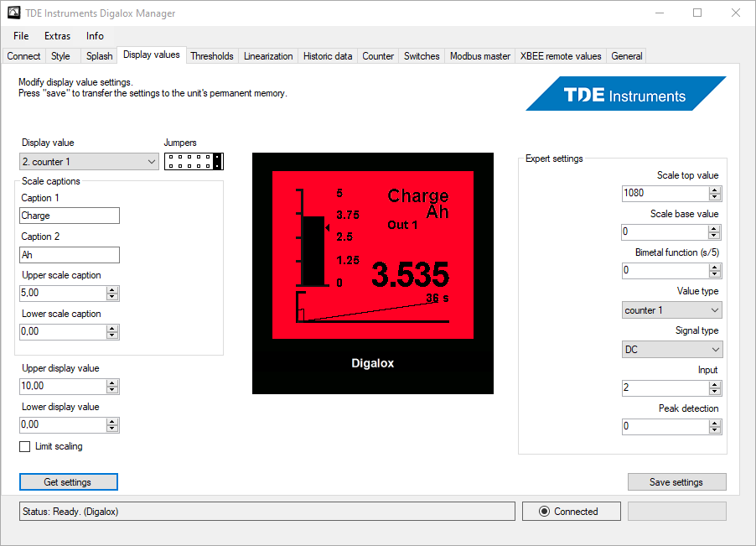Screen dimensions: 756x546
Task: Switch to the Splash tab
Action: (x=100, y=56)
